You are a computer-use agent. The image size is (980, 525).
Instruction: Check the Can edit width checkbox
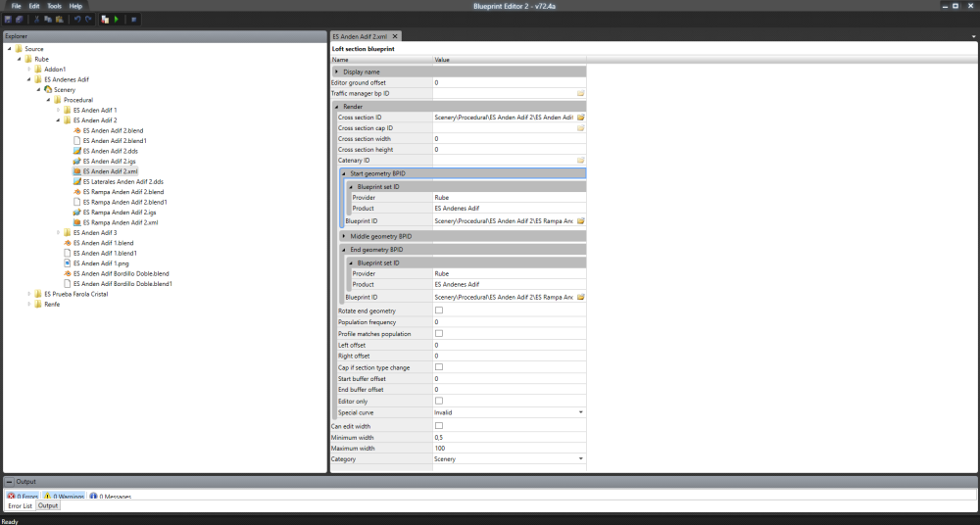point(439,426)
